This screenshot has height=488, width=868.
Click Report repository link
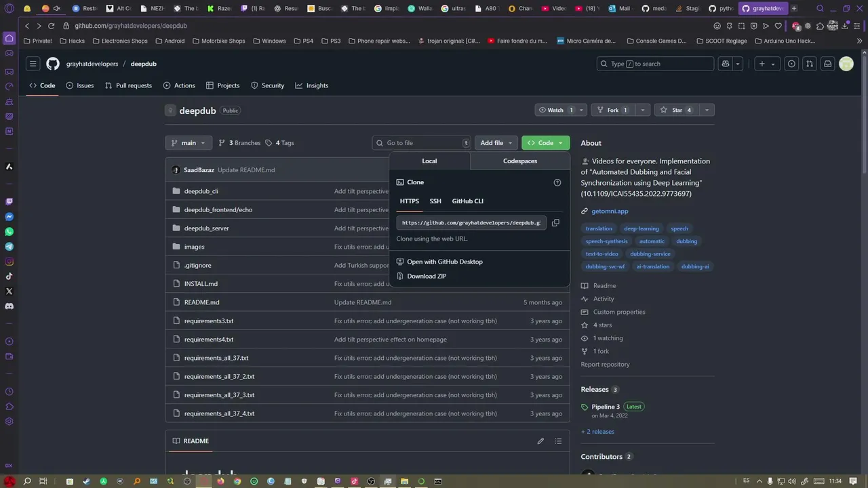tap(605, 365)
